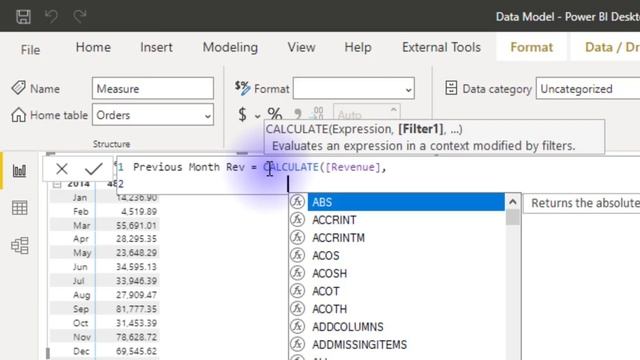Click fx icon beside ABS
Screen dimensions: 640x360
tap(298, 202)
